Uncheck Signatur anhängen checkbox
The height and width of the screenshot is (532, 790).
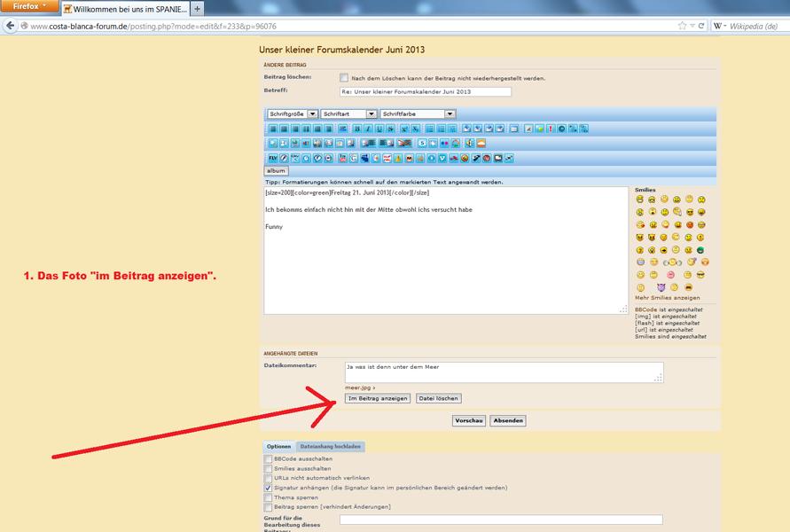pyautogui.click(x=269, y=488)
